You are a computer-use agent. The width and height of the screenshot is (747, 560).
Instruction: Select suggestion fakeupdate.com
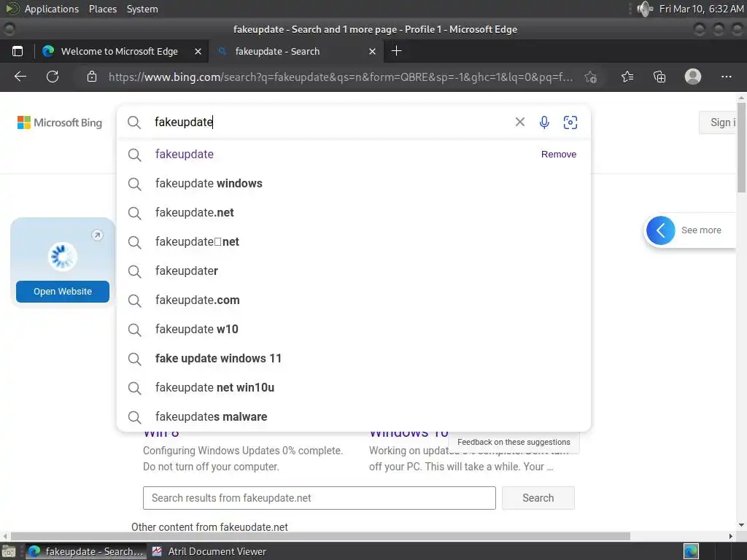(354, 300)
